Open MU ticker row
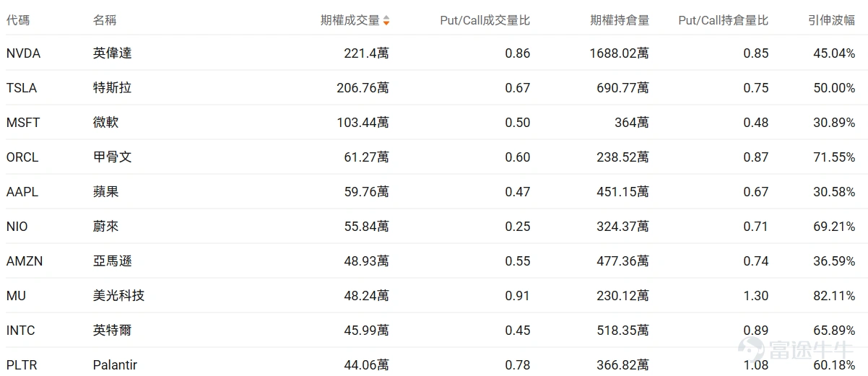 pos(16,296)
